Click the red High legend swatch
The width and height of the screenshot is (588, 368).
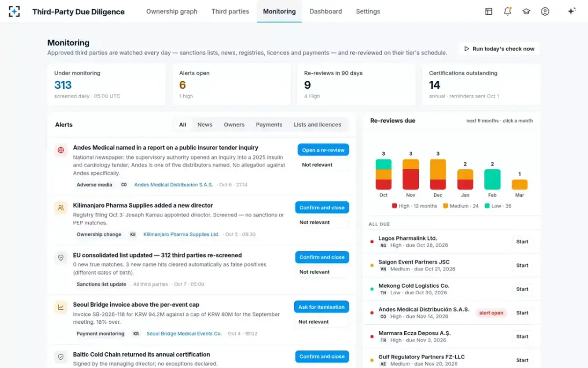(x=394, y=206)
